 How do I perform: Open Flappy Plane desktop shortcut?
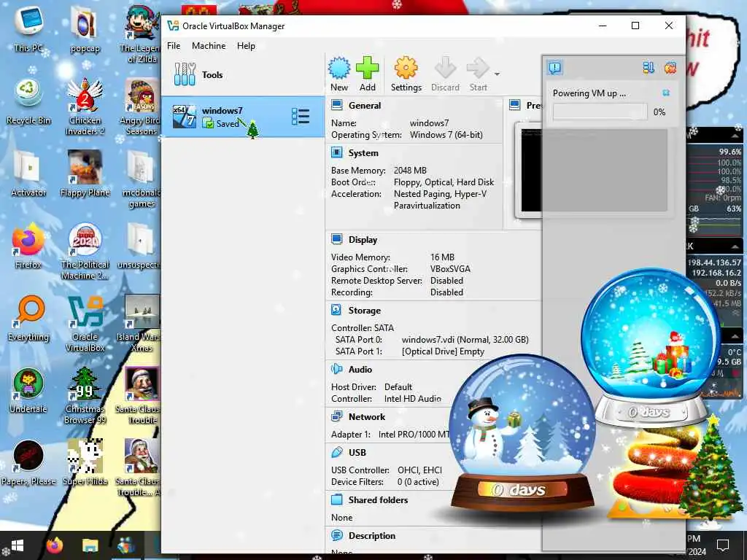[x=85, y=174]
